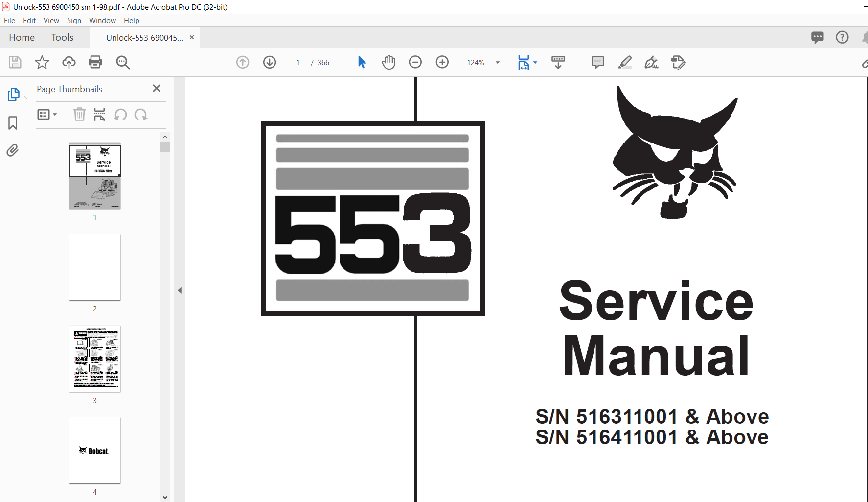Viewport: 868px width, 502px height.
Task: Select the page 3 thumbnail
Action: 95,359
